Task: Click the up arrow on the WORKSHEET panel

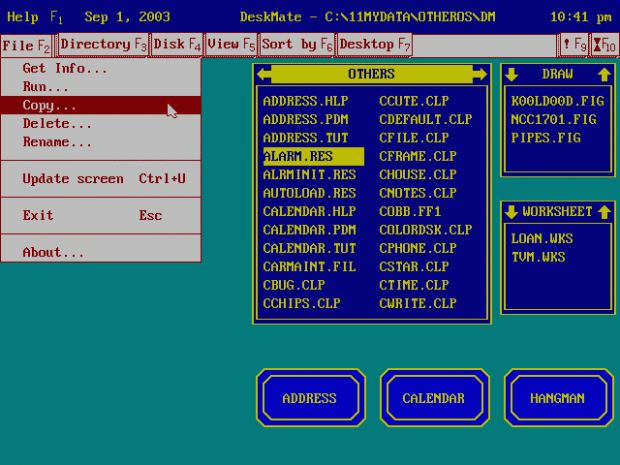Action: point(603,212)
